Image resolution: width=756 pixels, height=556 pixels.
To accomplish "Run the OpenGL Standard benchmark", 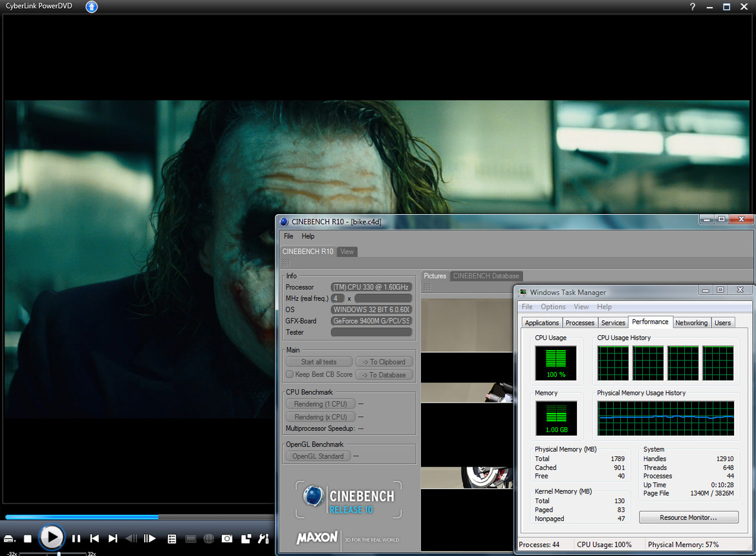I will tap(318, 456).
